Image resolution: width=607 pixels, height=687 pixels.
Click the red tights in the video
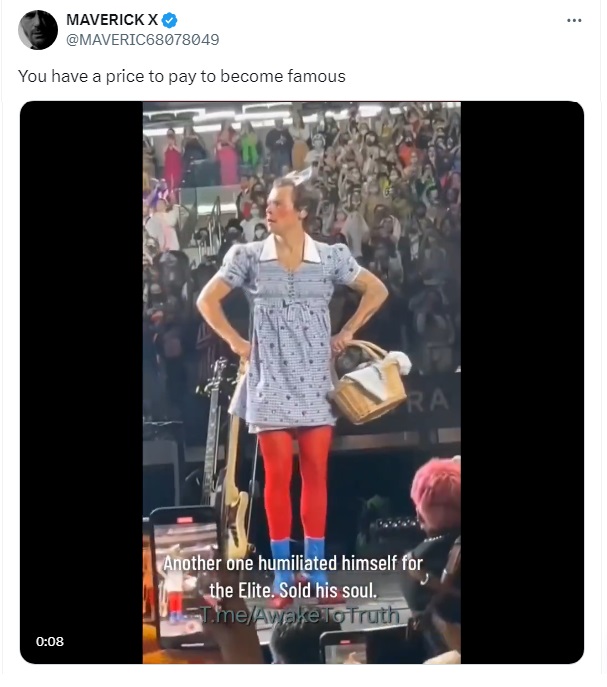296,484
